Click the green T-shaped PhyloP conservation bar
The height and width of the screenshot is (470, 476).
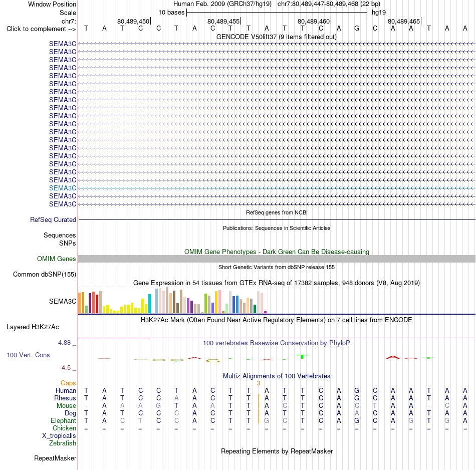(x=302, y=356)
